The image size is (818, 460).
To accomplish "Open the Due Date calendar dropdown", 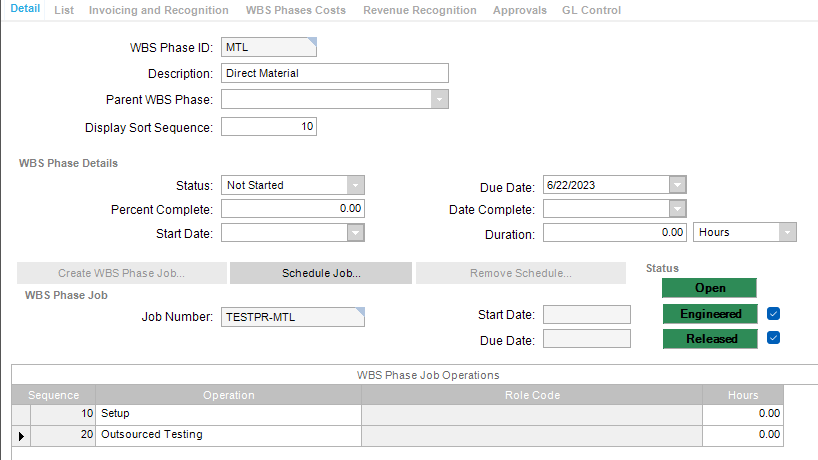I will (677, 185).
